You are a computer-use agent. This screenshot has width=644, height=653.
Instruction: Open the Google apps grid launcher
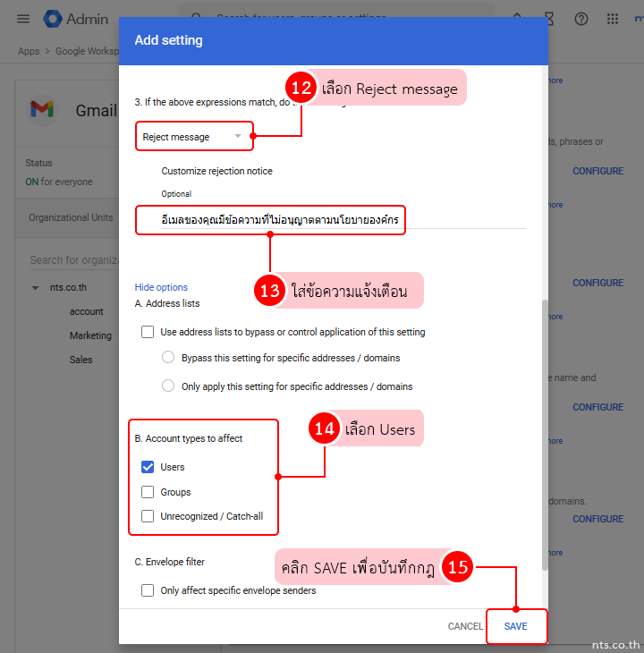tap(613, 19)
